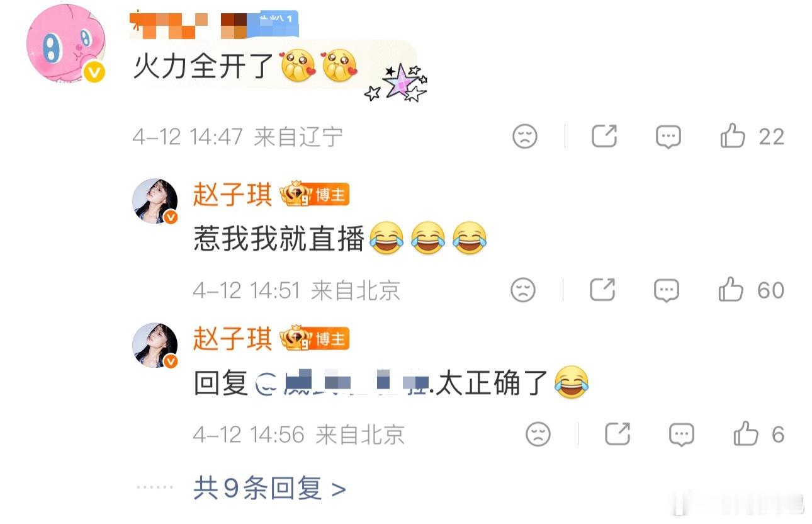Share the 14:47 comment from 辽宁
Viewport: 812px width, 524px height.
604,136
